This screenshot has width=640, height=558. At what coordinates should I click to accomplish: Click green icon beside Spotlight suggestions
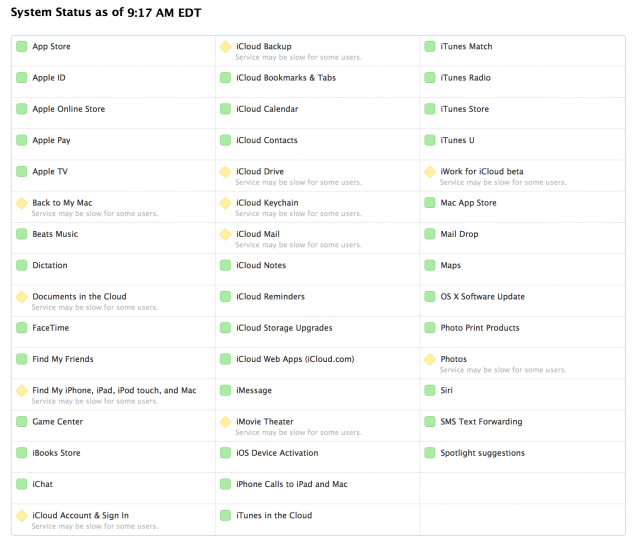pyautogui.click(x=430, y=453)
